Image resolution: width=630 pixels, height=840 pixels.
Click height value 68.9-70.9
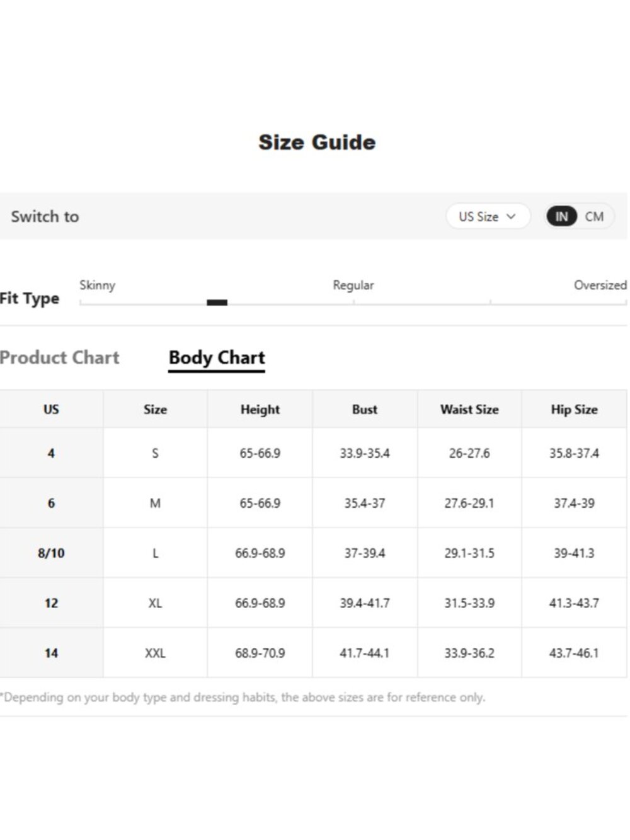(x=260, y=653)
